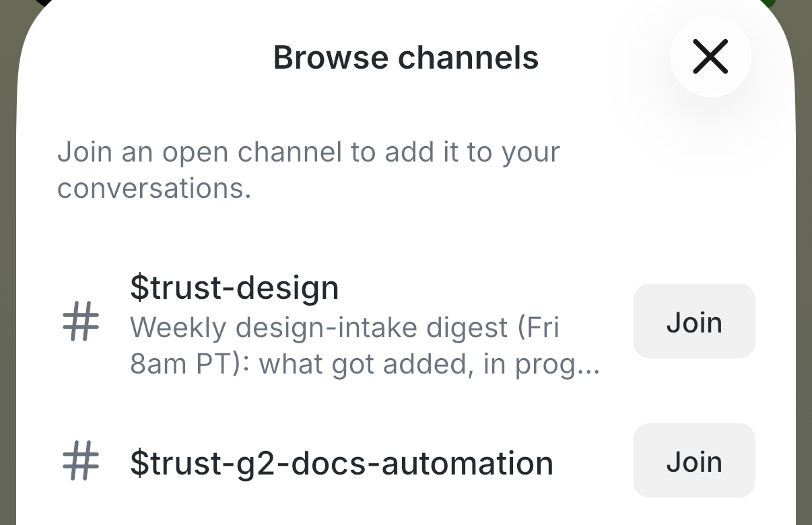
Task: Close the Browse channels dialog
Action: [x=710, y=57]
